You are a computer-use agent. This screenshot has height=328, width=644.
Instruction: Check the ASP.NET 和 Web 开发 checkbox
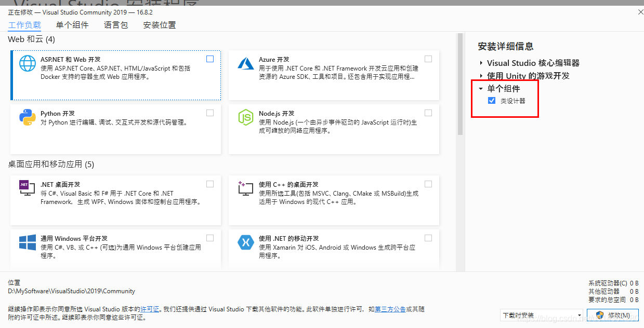coord(210,59)
